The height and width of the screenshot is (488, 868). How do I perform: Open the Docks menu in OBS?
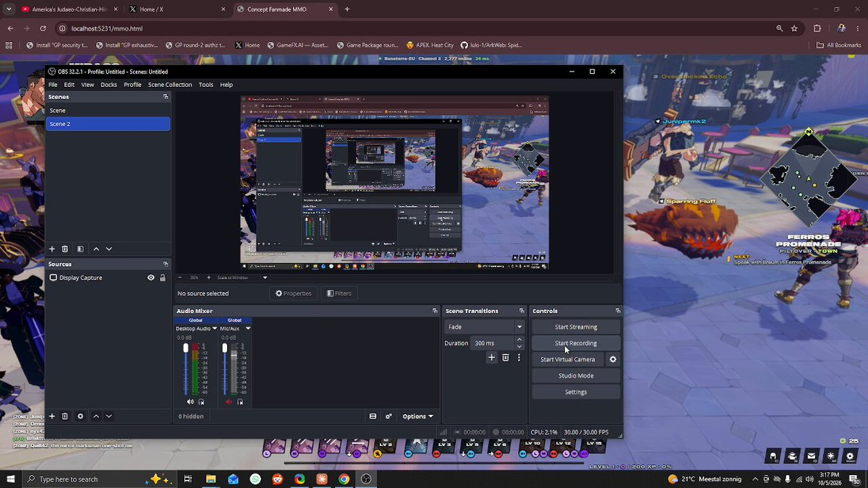point(109,85)
